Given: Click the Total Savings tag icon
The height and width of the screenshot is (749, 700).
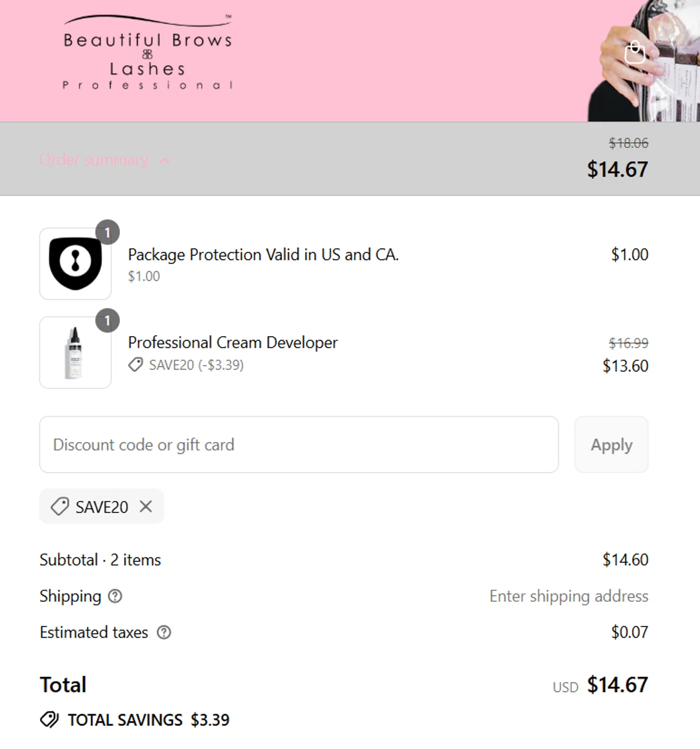Looking at the screenshot, I should tap(49, 720).
